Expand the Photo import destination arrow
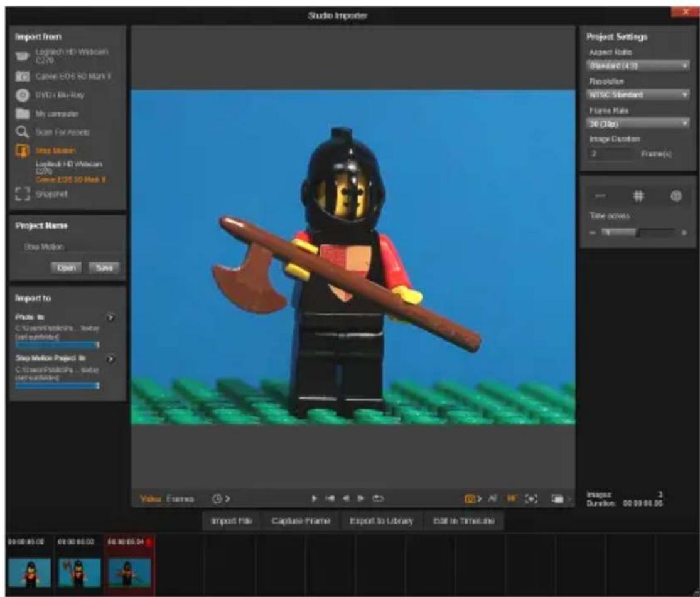Screen dimensions: 700x597 110,318
